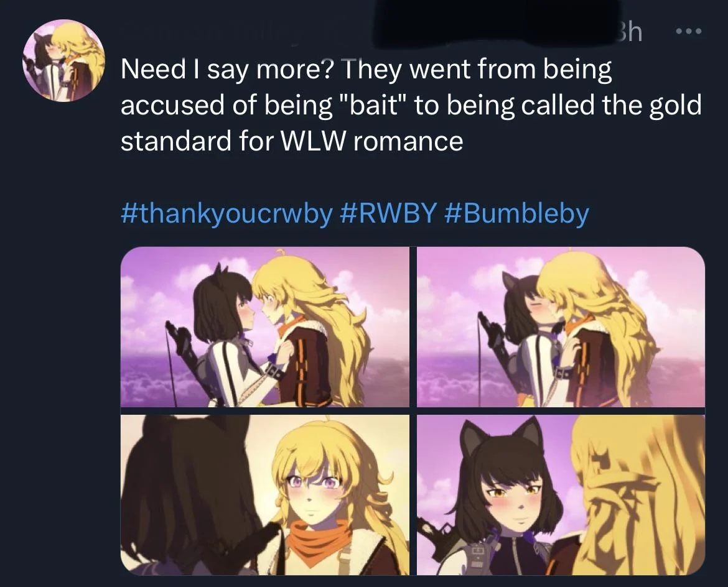Follow the #thankyoucrwby hashtag

pyautogui.click(x=226, y=213)
